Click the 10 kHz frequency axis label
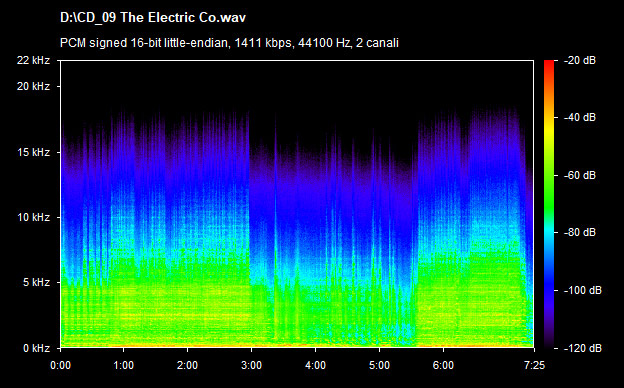 click(x=33, y=217)
